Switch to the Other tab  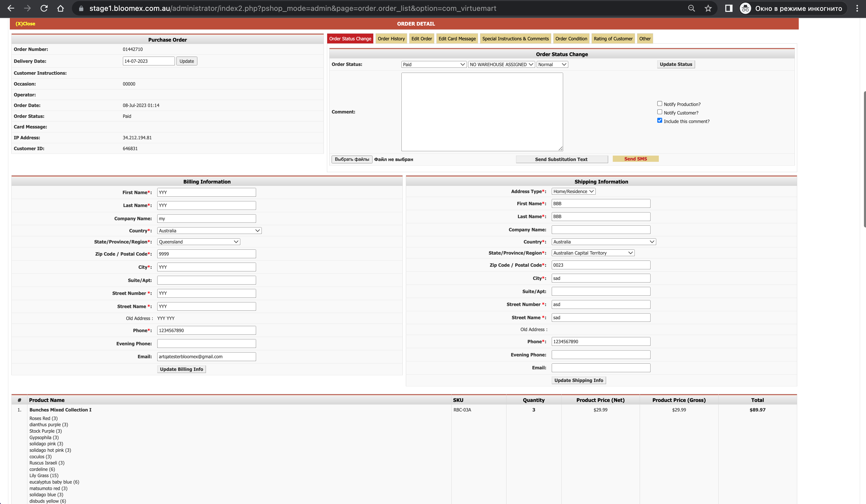(645, 39)
